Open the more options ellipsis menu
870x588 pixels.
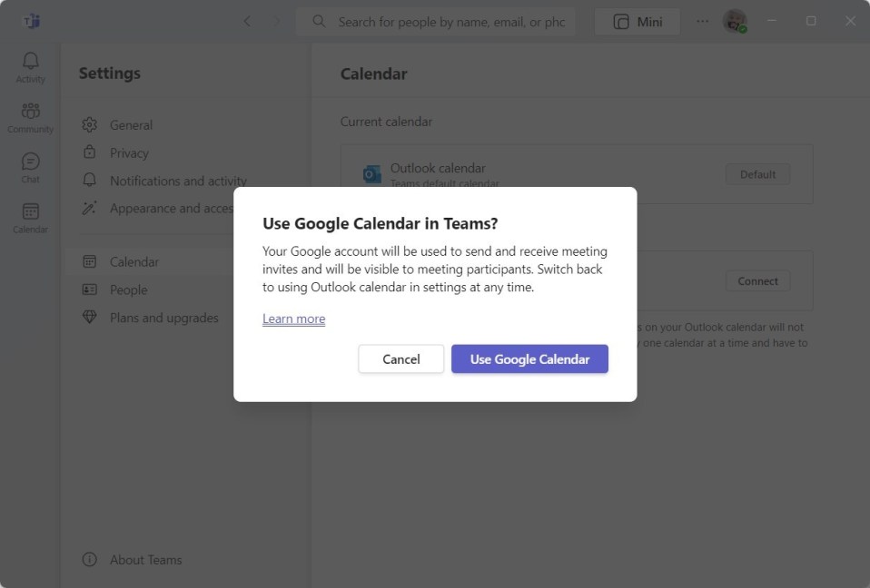coord(702,22)
